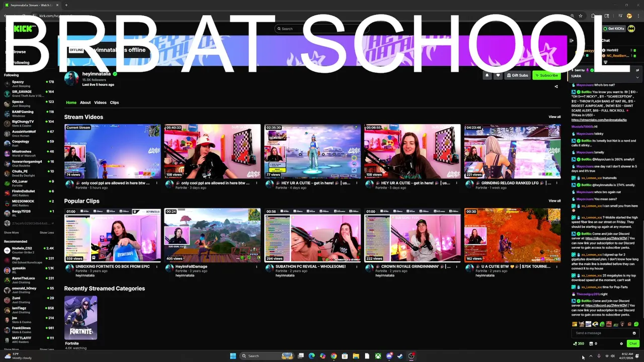Image resolution: width=644 pixels, height=362 pixels.
Task: Click the green Subscribe button
Action: [546, 75]
